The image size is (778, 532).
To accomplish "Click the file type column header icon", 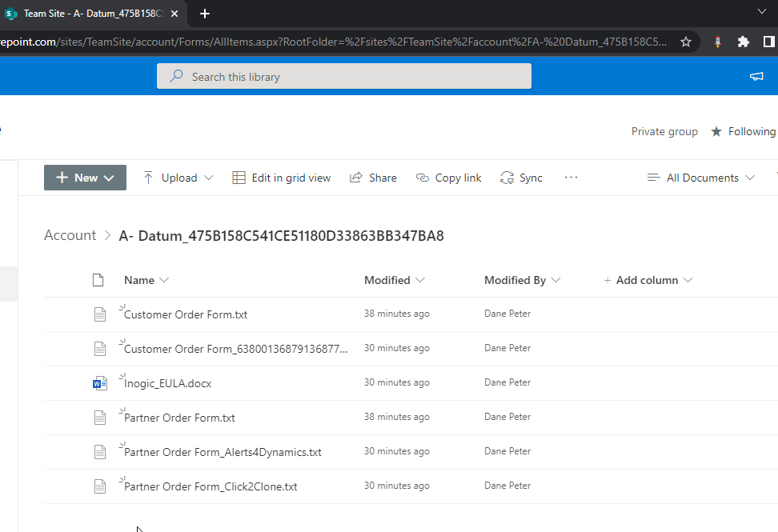I will pyautogui.click(x=98, y=280).
